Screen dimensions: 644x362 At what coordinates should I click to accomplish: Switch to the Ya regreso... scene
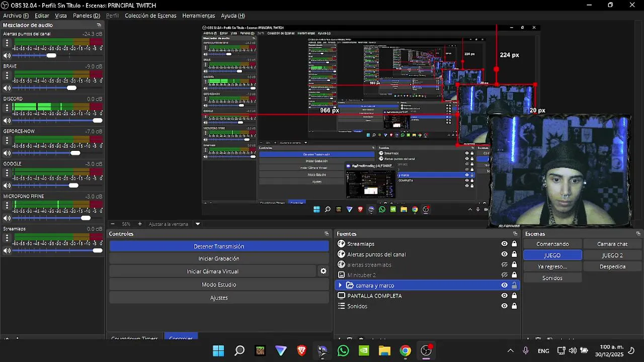(552, 266)
